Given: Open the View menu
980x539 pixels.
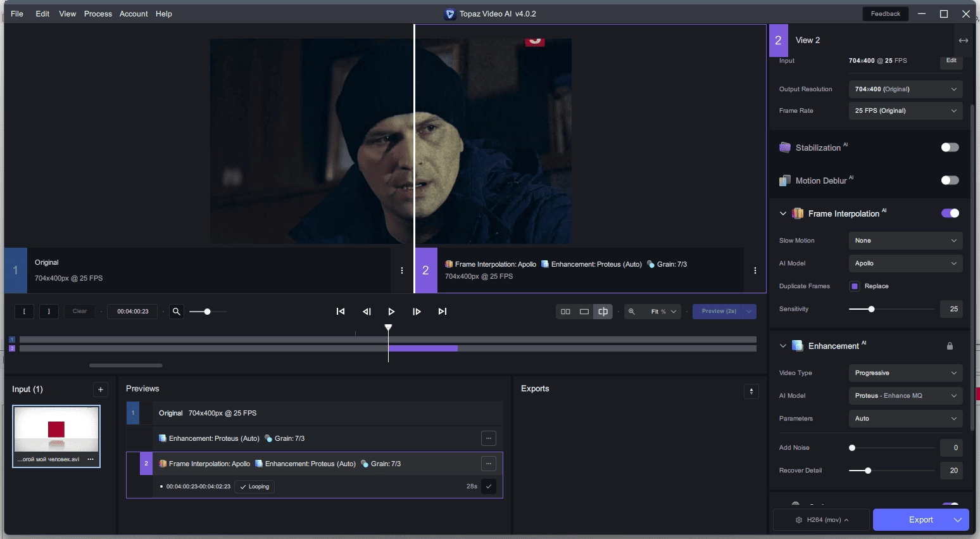Looking at the screenshot, I should tap(68, 14).
